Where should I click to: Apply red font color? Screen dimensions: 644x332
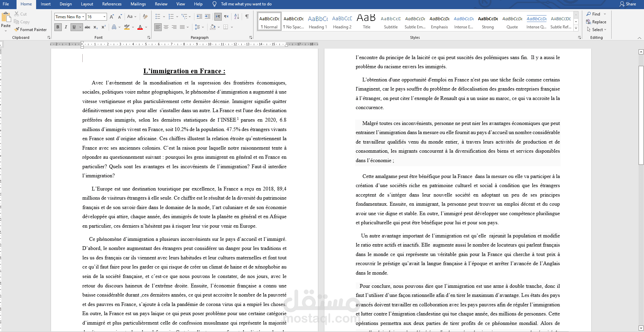coord(140,27)
